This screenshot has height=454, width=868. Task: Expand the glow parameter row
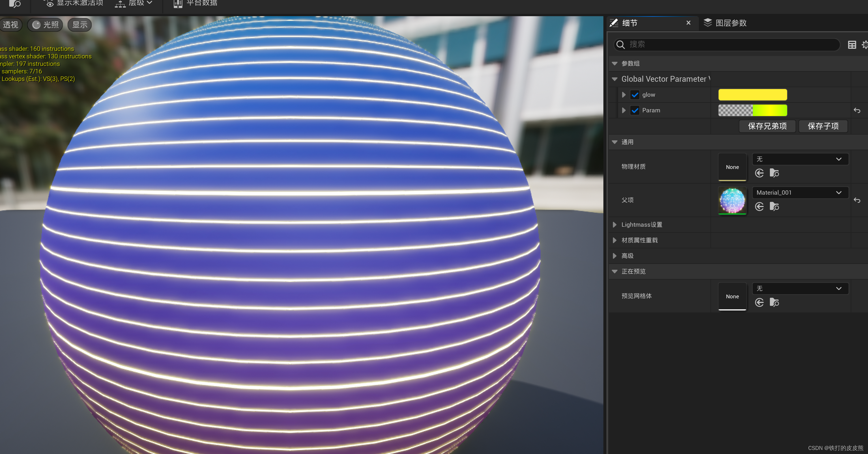point(624,95)
